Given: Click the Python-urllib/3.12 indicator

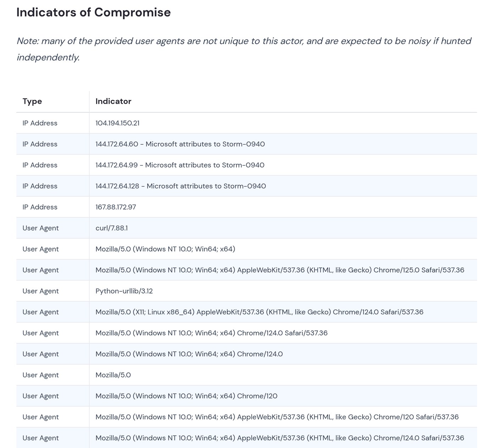Looking at the screenshot, I should 124,291.
